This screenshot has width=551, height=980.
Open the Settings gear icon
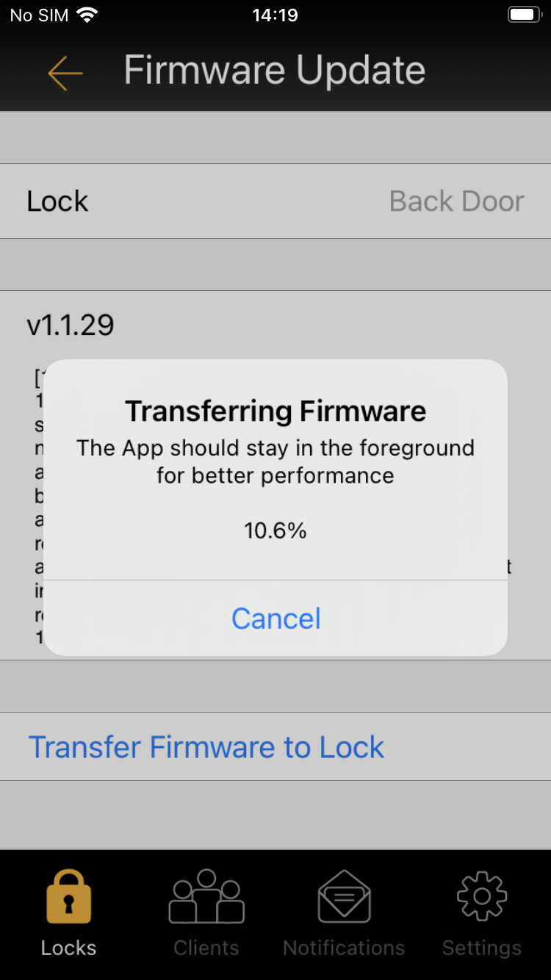(482, 896)
